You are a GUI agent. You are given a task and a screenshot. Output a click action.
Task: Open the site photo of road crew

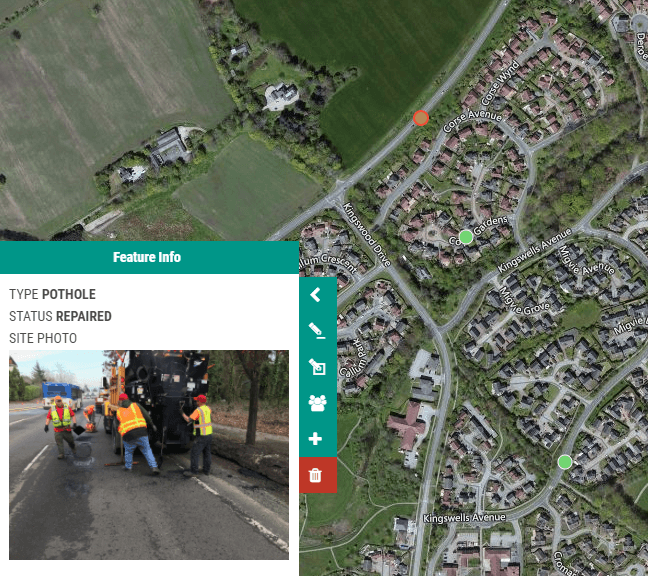point(149,455)
